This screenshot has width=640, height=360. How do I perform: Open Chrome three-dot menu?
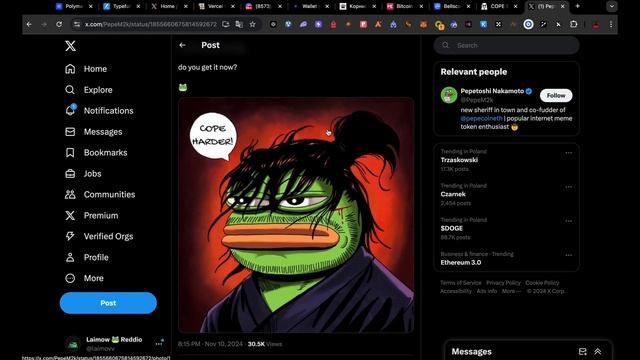(x=611, y=24)
